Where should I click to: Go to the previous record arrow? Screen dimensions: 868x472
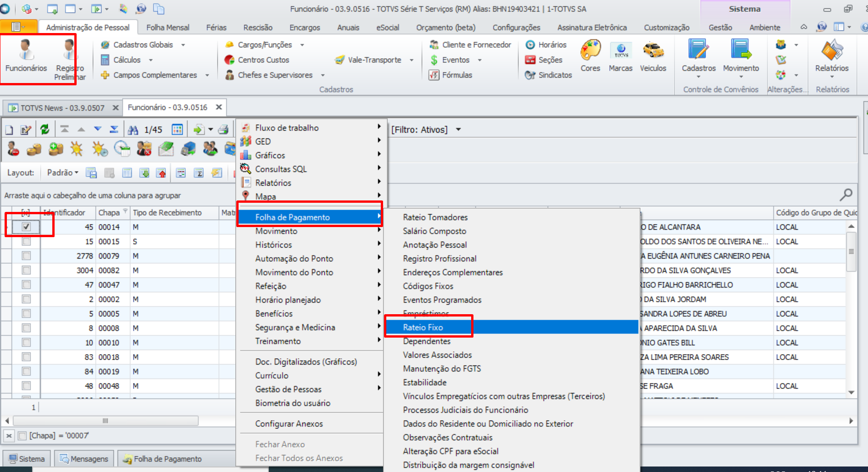(x=81, y=129)
